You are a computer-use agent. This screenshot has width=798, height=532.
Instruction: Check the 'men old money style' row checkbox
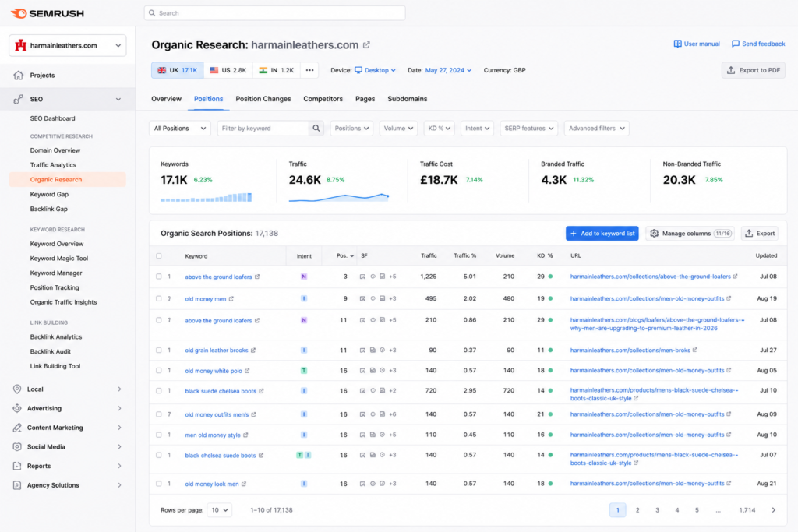pos(159,435)
